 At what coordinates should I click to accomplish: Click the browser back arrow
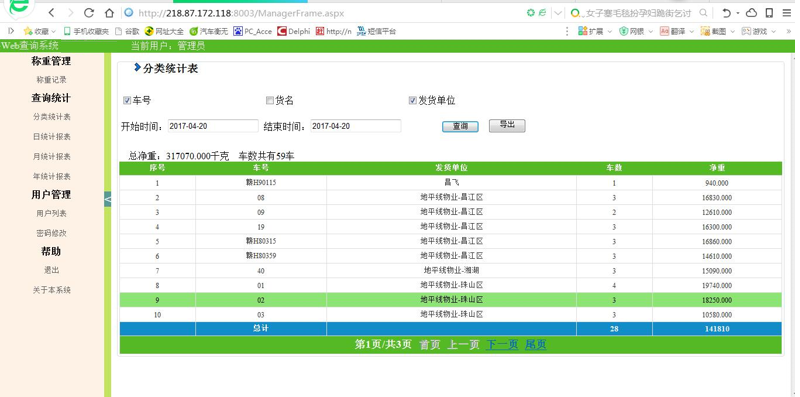[52, 13]
